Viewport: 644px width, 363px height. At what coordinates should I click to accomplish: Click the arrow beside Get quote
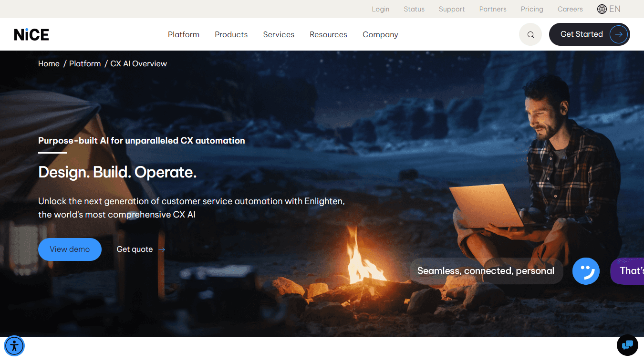point(162,249)
